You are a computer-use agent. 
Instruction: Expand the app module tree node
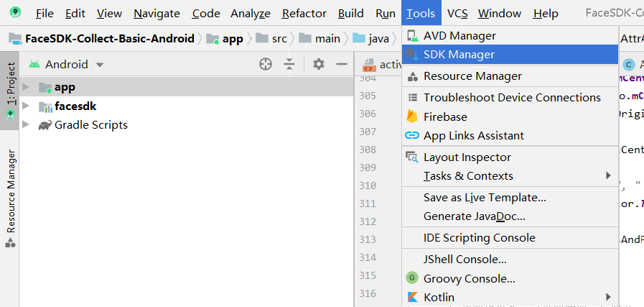pos(25,87)
